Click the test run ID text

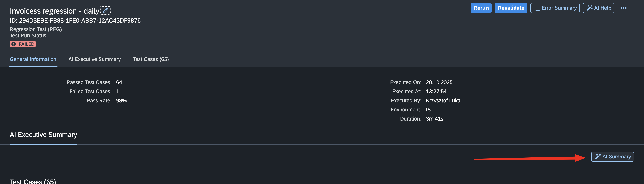pos(75,20)
